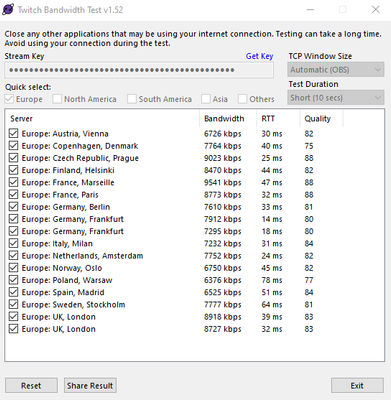Viewport: 391px width, 400px height.
Task: Select the quality value 75
Action: coord(309,146)
